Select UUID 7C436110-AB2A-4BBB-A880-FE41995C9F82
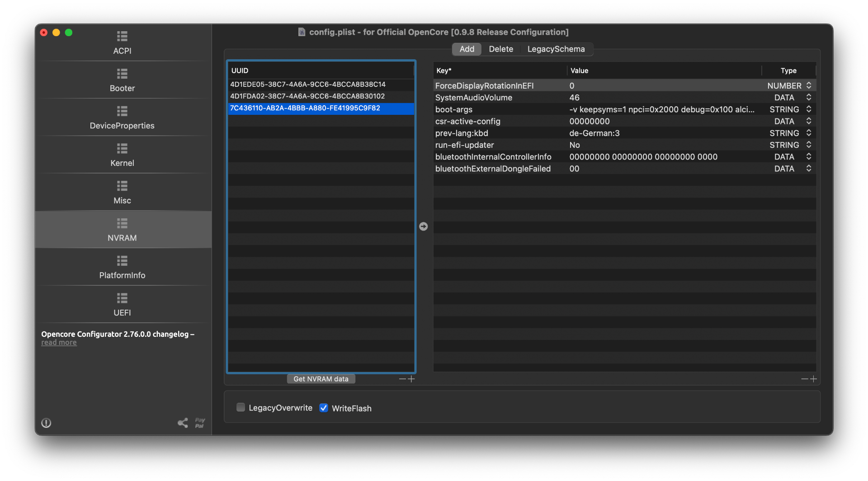868x481 pixels. [321, 108]
